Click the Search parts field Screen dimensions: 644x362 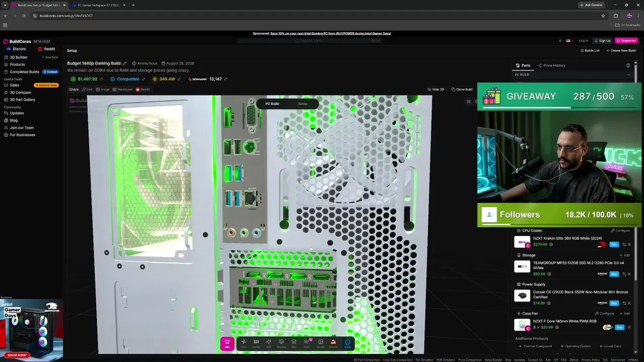coord(309,41)
